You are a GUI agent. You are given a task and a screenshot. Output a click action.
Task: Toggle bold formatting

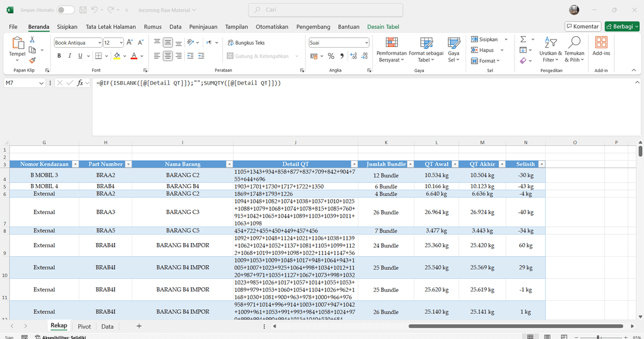click(59, 56)
